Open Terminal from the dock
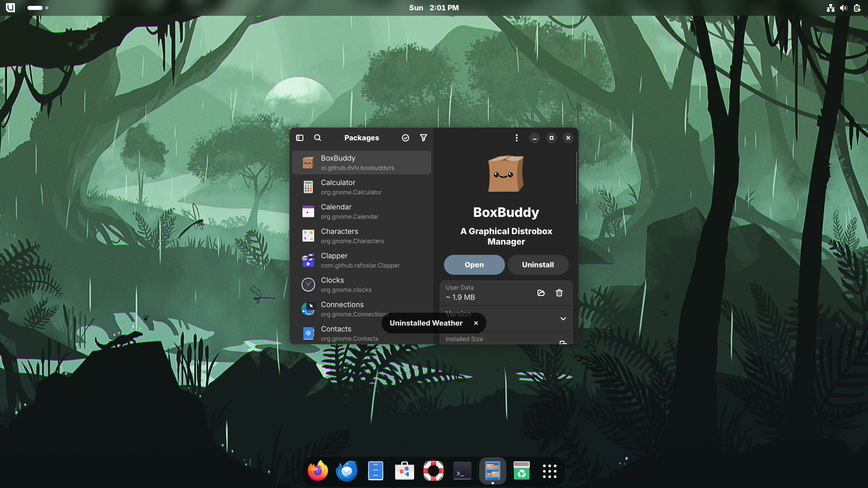Image resolution: width=868 pixels, height=488 pixels. pyautogui.click(x=462, y=471)
